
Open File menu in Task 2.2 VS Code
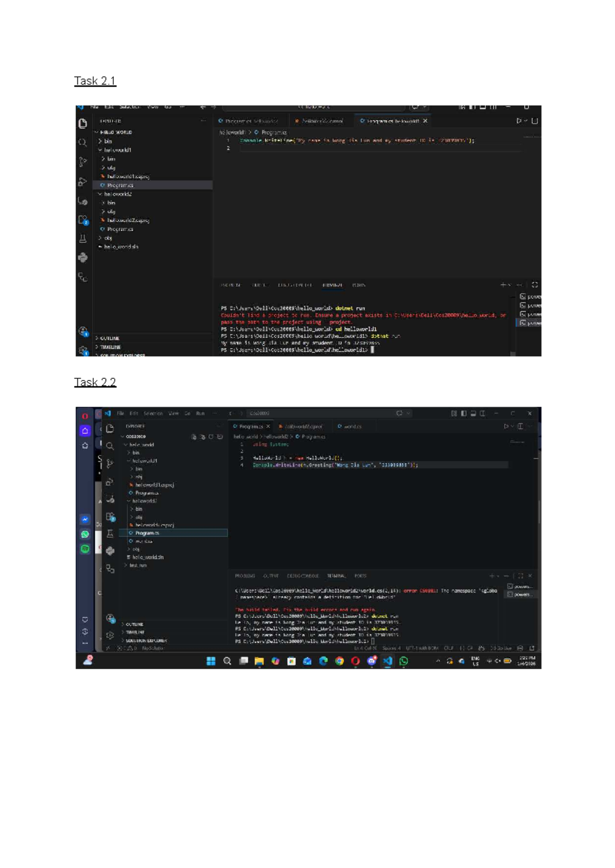(x=120, y=414)
